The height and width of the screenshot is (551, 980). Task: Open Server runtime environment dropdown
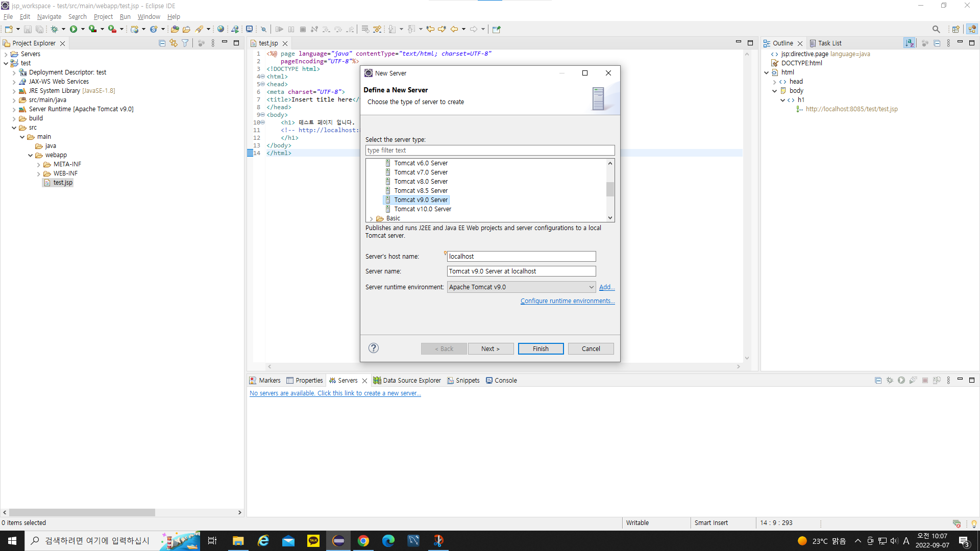[x=591, y=287]
